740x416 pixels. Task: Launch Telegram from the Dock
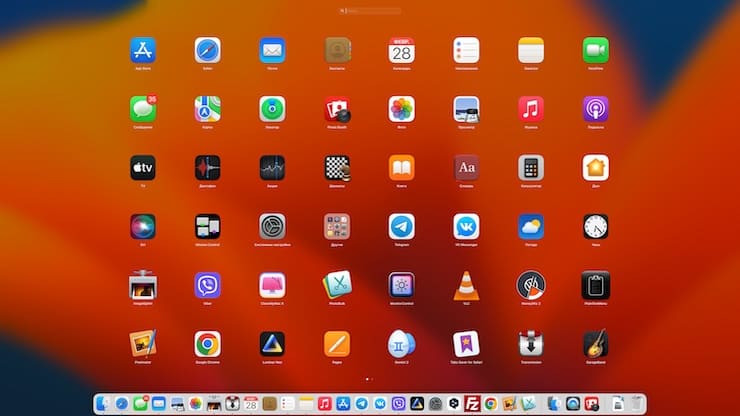[x=362, y=404]
